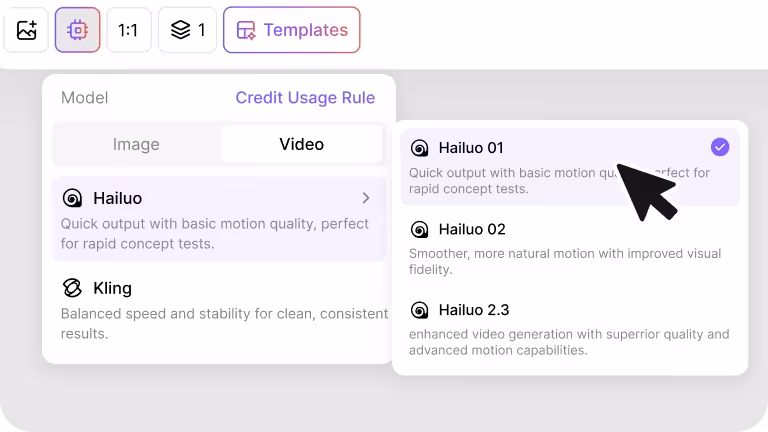This screenshot has width=768, height=432.
Task: Choose the Hailuo 02 model option
Action: point(570,245)
